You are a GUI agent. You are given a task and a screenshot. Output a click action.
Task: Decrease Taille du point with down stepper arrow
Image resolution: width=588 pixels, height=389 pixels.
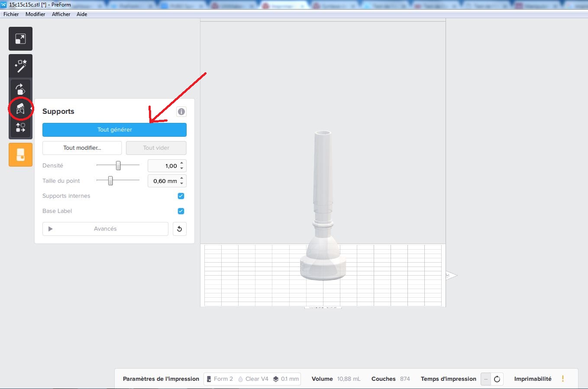pos(182,183)
